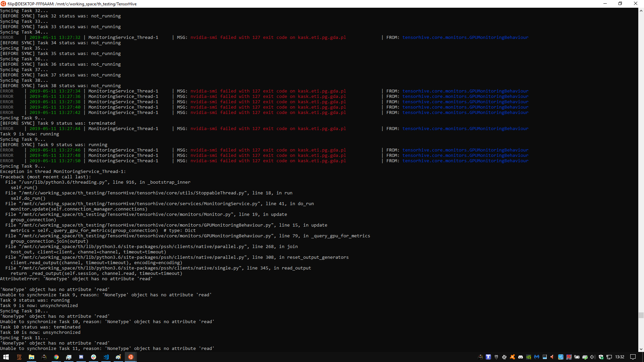Open the Action Center notifications
Image resolution: width=644 pixels, height=362 pixels.
tap(633, 357)
